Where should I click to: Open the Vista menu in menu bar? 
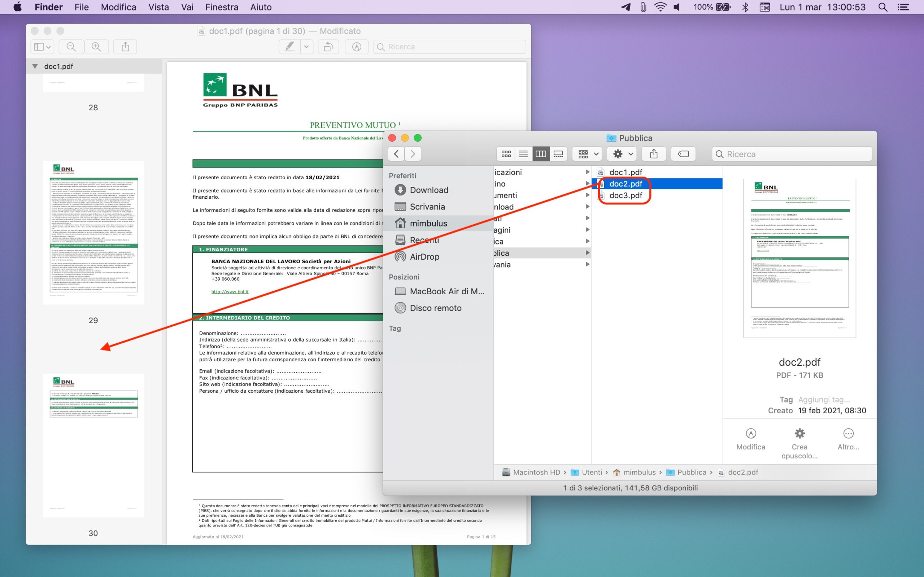click(158, 7)
